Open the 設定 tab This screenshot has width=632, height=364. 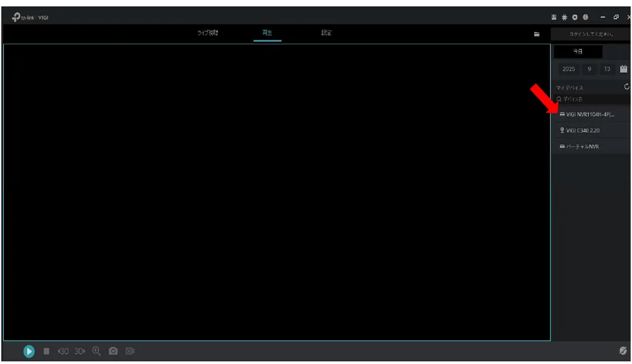(326, 33)
